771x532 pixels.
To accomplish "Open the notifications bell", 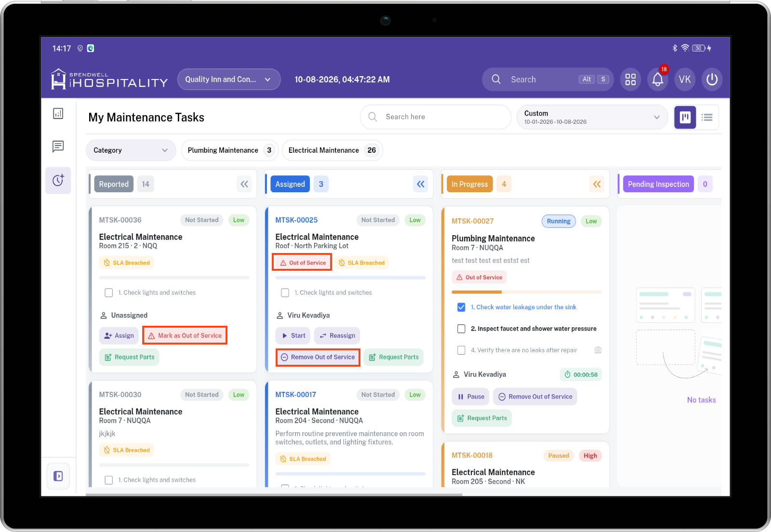I will click(x=658, y=80).
